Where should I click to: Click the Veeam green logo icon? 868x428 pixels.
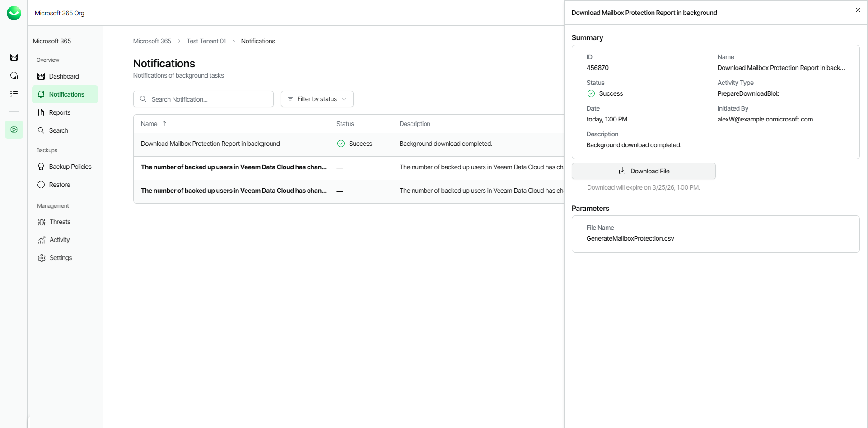[x=14, y=13]
